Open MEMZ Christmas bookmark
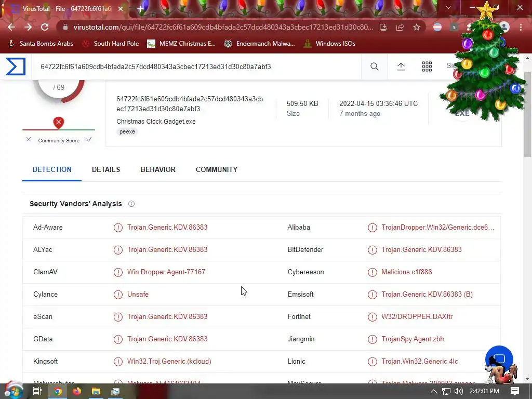This screenshot has width=532, height=399. 181,44
